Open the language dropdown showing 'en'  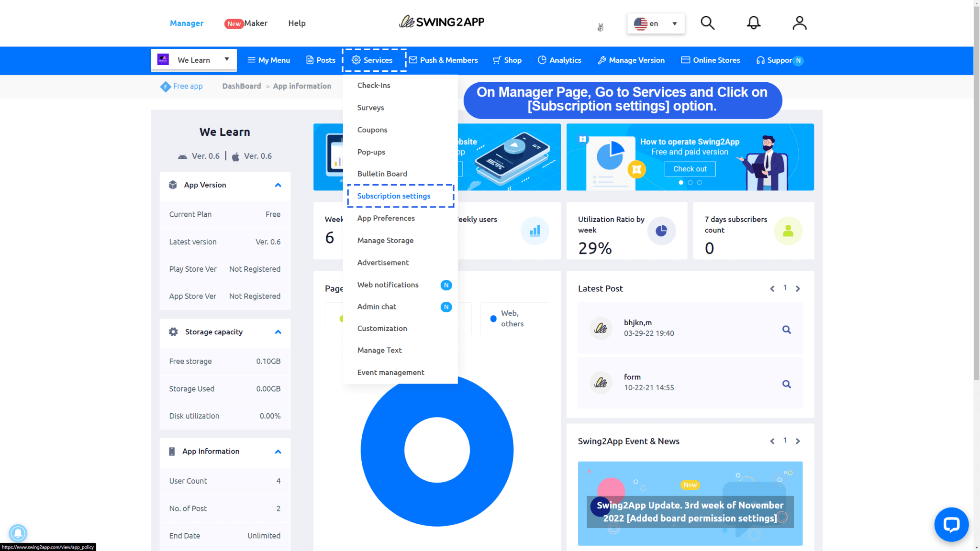(x=656, y=23)
